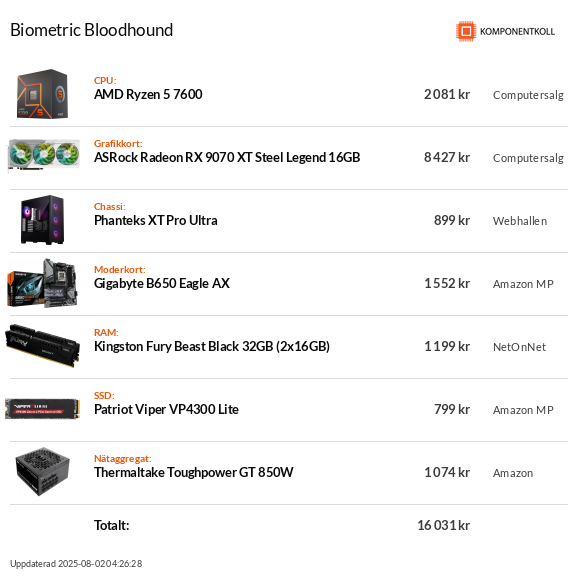Open Gigabyte B650 Eagle AX product link
This screenshot has height=577, width=577.
click(162, 284)
